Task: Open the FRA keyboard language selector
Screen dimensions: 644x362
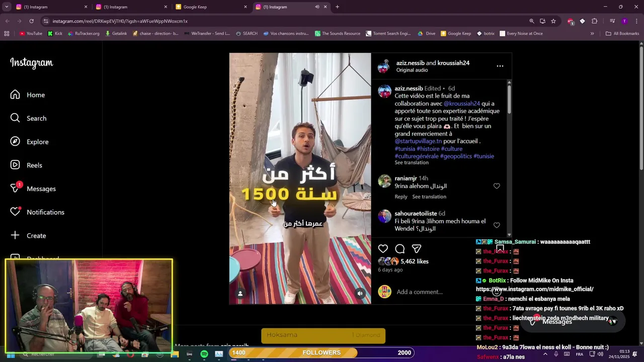Action: pyautogui.click(x=580, y=354)
